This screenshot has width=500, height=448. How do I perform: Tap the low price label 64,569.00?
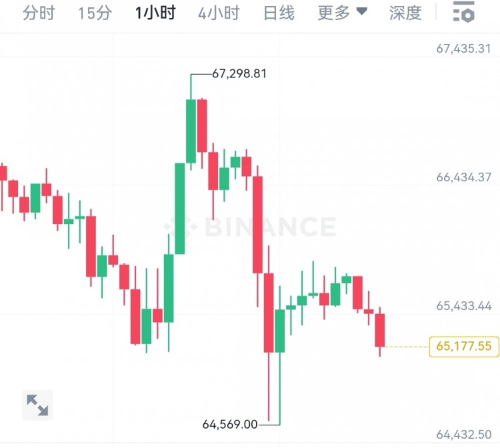(x=229, y=424)
